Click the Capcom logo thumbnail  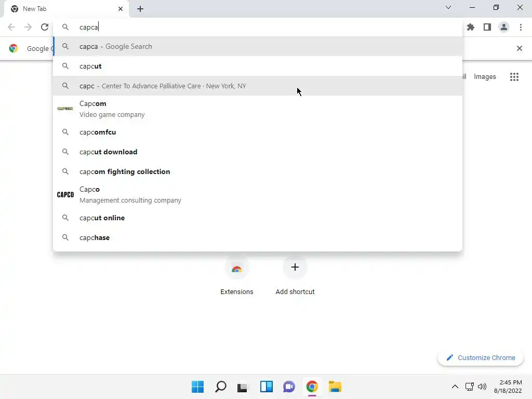[65, 109]
